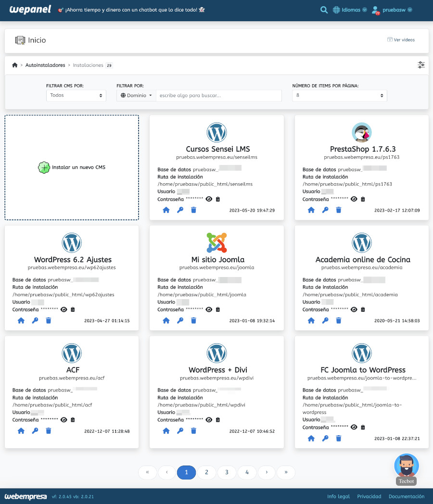Click the wepanel logo in header
This screenshot has width=433, height=504.
[x=30, y=10]
